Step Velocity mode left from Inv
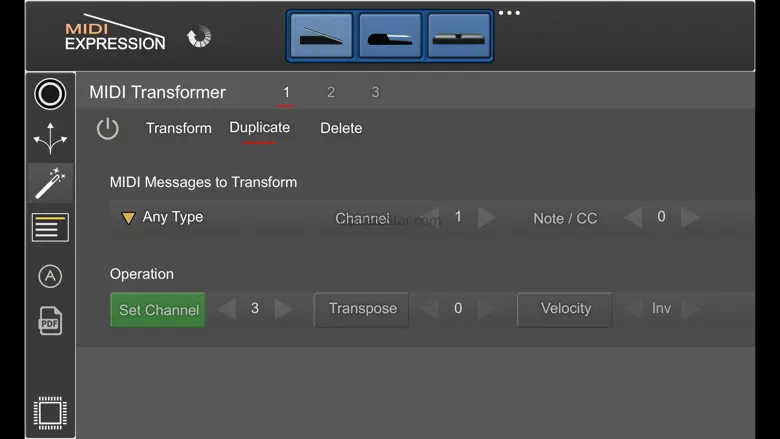 click(633, 309)
